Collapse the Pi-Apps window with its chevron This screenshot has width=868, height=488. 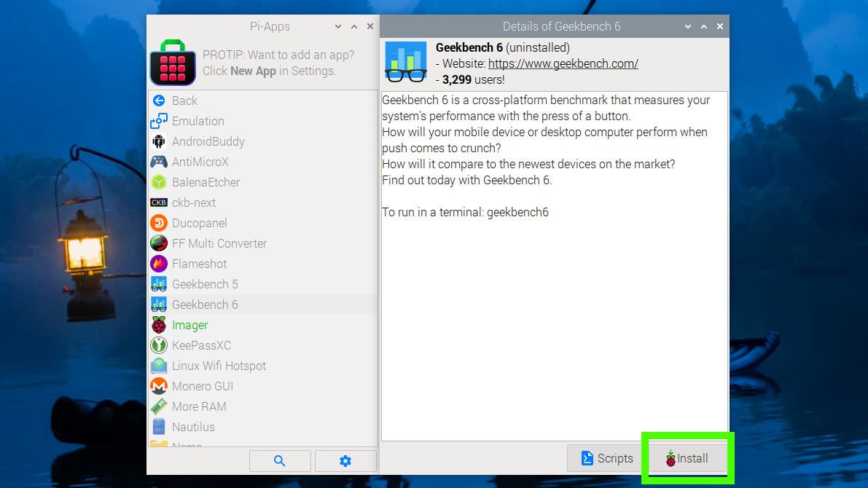tap(337, 26)
